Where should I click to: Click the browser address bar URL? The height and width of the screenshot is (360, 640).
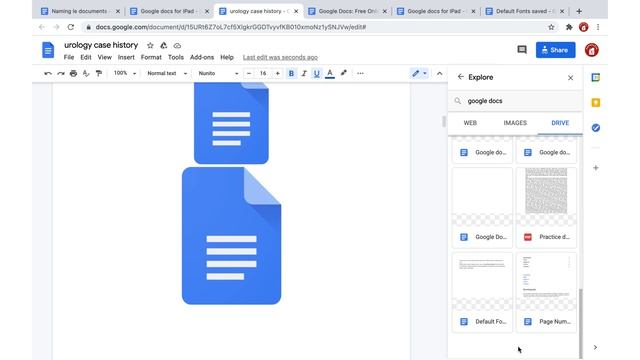pos(231,27)
